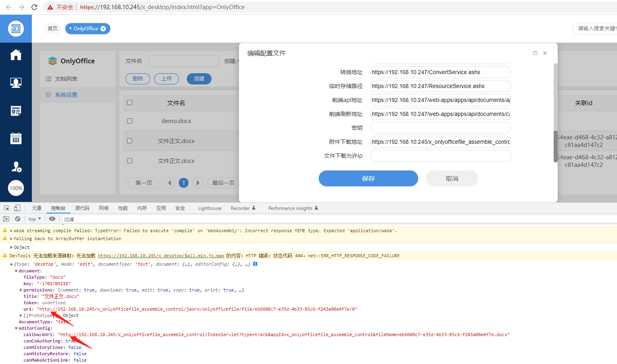The width and height of the screenshot is (617, 364).
Task: Tick the select-all checkbox in the 文件名 header
Action: click(x=129, y=103)
